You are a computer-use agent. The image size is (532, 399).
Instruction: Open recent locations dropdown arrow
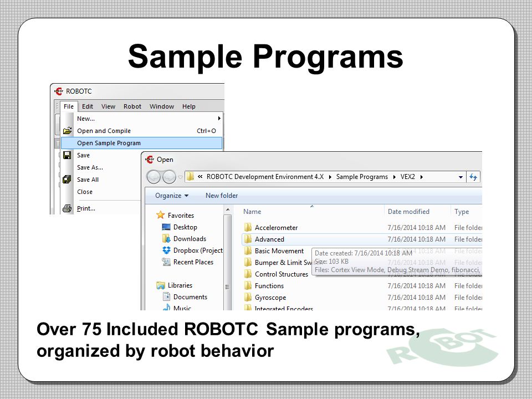[x=181, y=177]
